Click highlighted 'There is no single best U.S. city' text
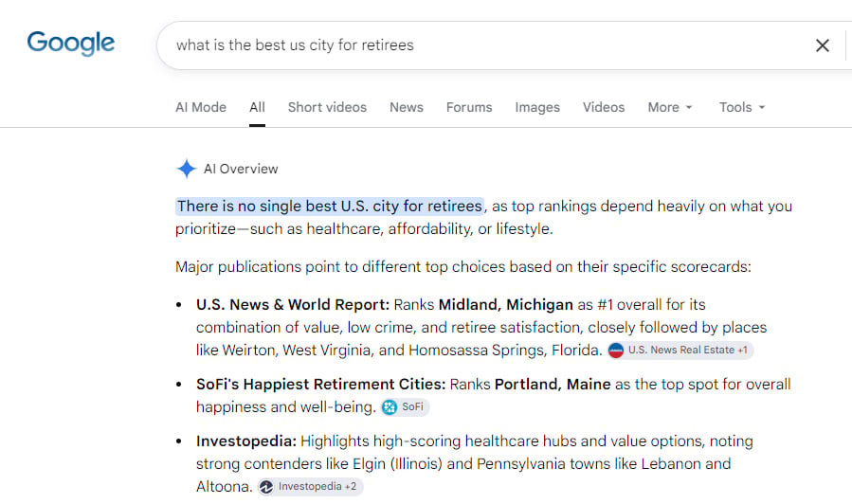The image size is (852, 504). (329, 207)
